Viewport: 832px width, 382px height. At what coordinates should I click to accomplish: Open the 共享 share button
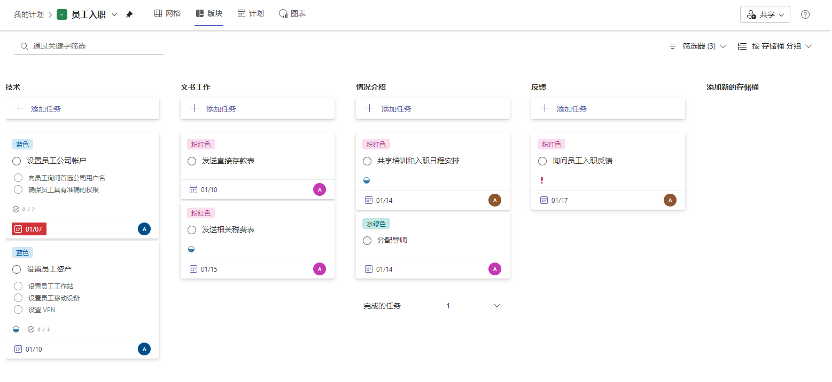(x=765, y=15)
